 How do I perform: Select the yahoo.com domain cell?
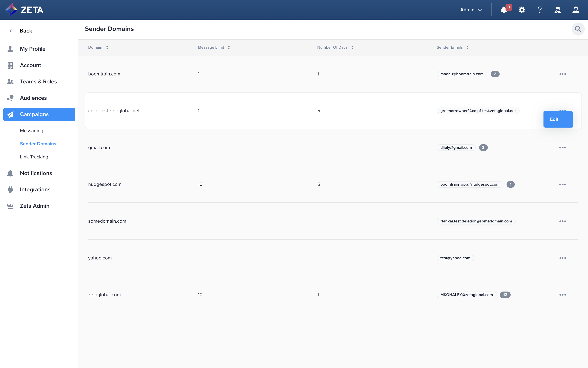click(x=100, y=258)
